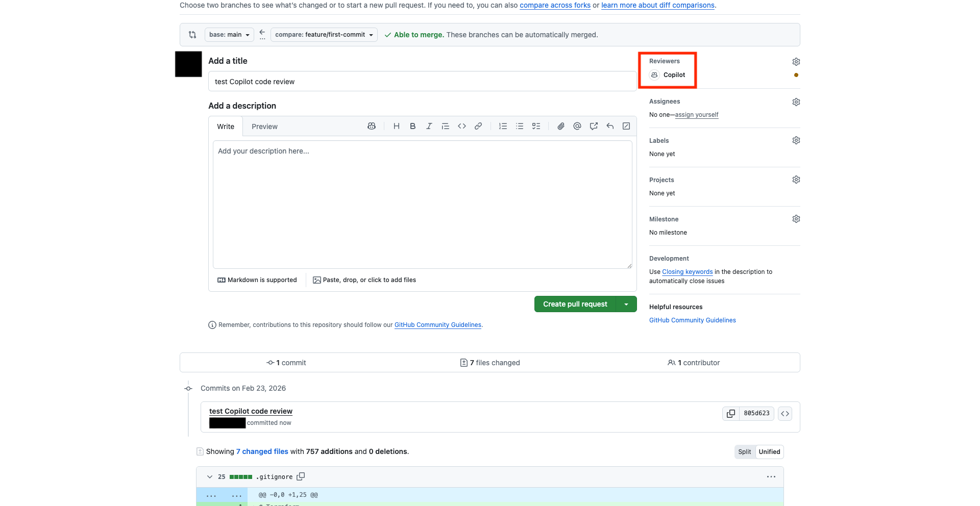Switch diff view to Unified

pos(769,452)
